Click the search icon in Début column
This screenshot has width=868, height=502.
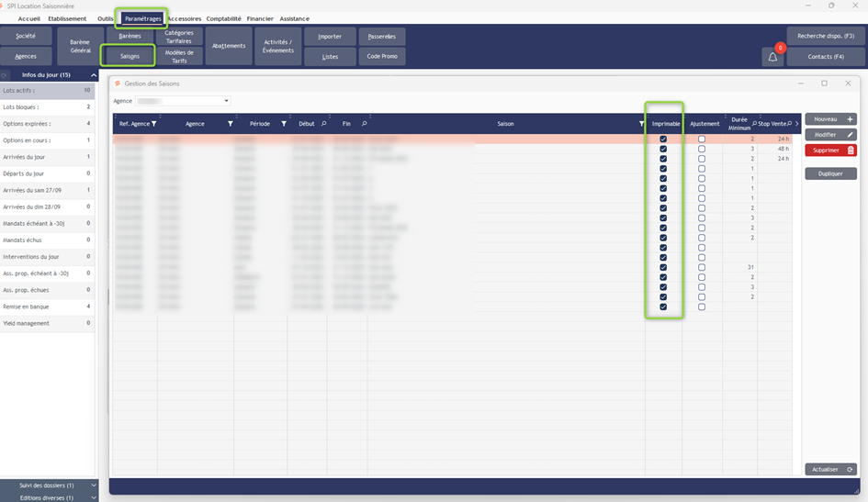pos(324,123)
